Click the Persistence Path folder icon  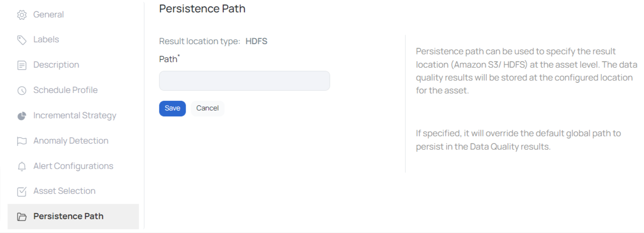(22, 217)
